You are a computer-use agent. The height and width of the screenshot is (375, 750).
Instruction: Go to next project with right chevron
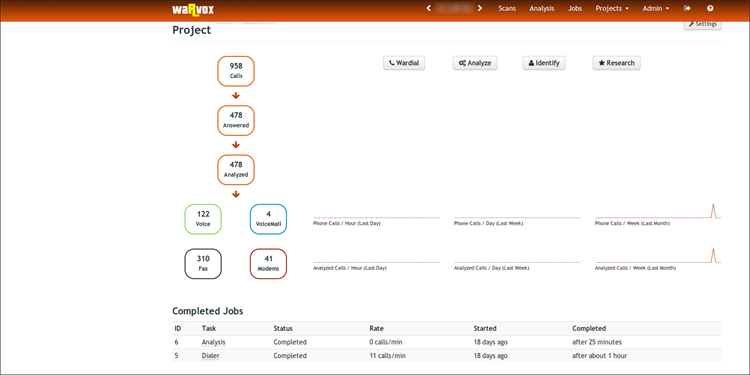480,8
